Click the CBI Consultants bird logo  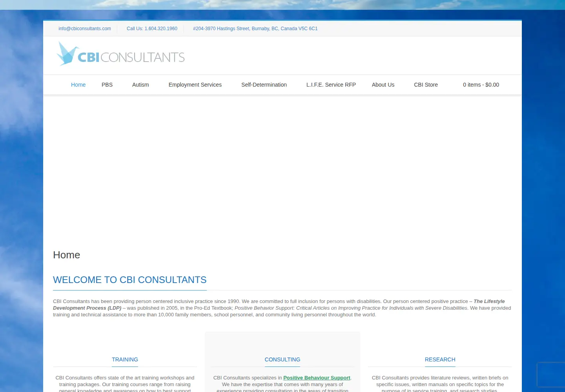tap(120, 54)
